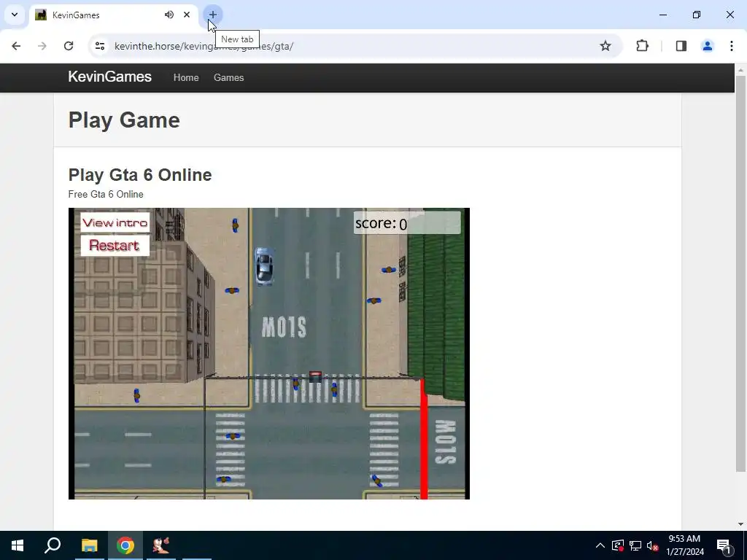Viewport: 747px width, 560px height.
Task: Show hidden system tray icons
Action: [600, 545]
